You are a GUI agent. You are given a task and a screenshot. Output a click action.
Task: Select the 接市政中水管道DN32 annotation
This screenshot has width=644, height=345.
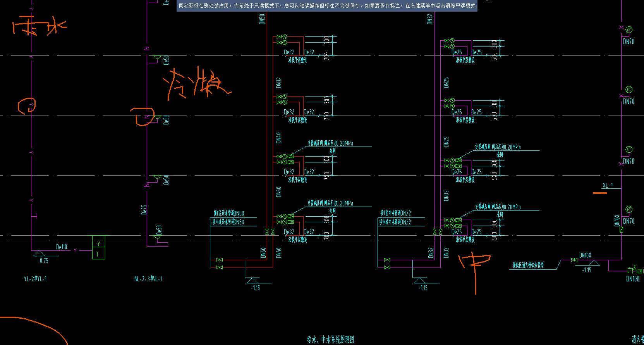click(395, 222)
